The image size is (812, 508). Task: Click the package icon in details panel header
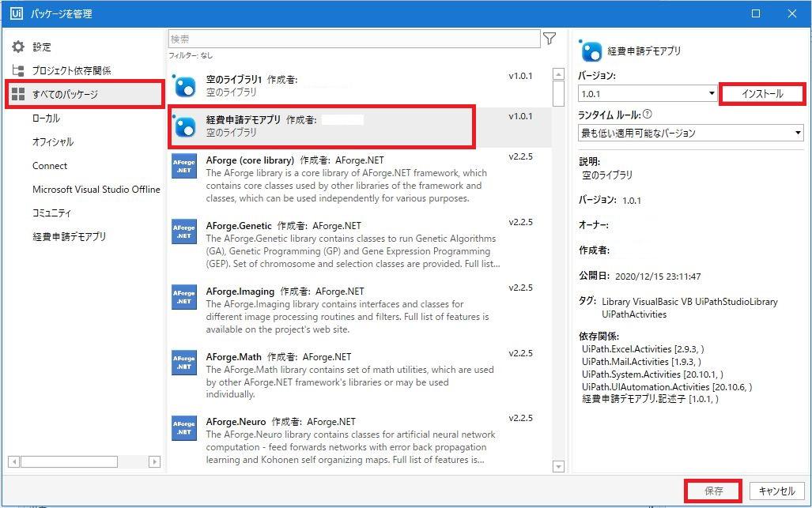point(591,51)
